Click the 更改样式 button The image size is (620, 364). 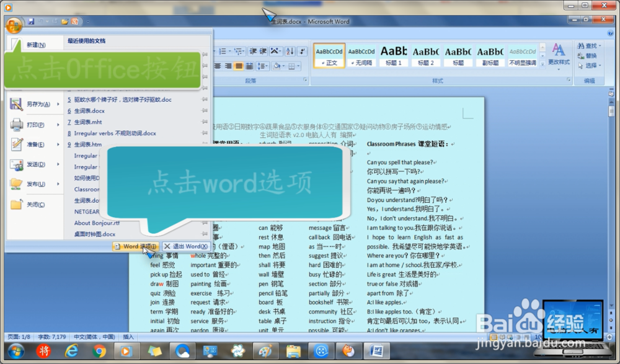[559, 56]
